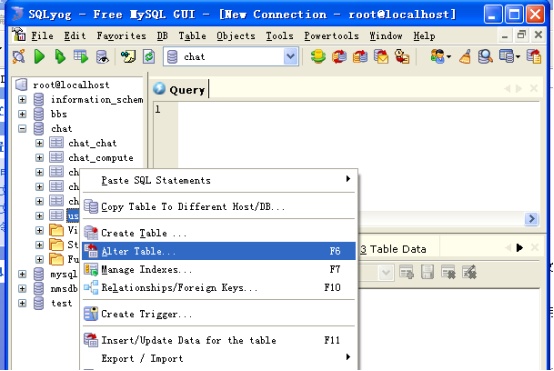Choose Alter Table from context menu

[x=219, y=251]
